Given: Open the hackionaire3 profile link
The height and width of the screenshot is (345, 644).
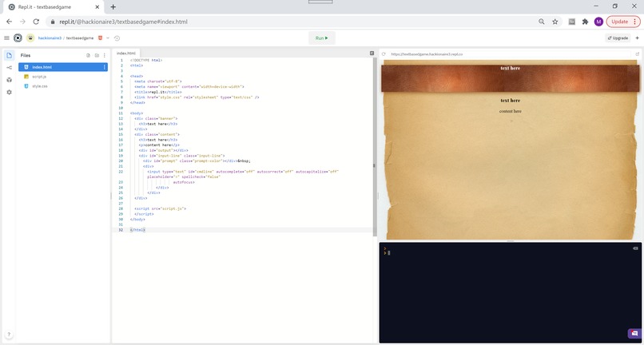Looking at the screenshot, I should [x=50, y=38].
